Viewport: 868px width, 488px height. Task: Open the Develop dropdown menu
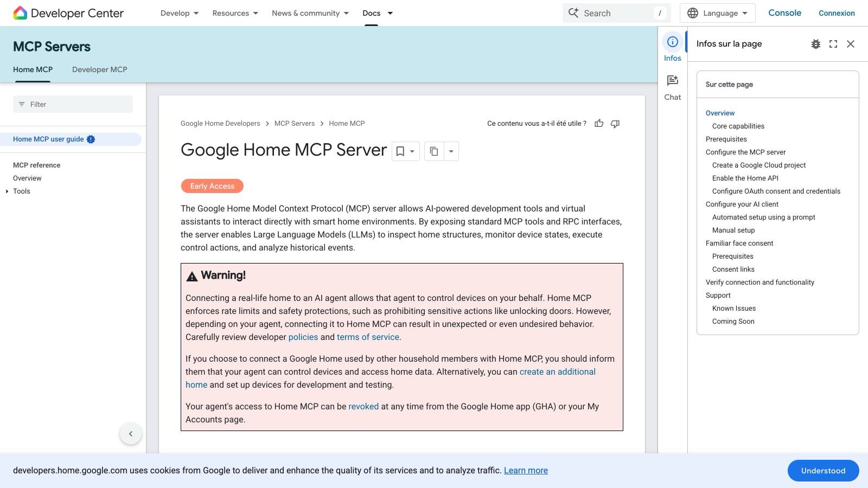click(180, 13)
